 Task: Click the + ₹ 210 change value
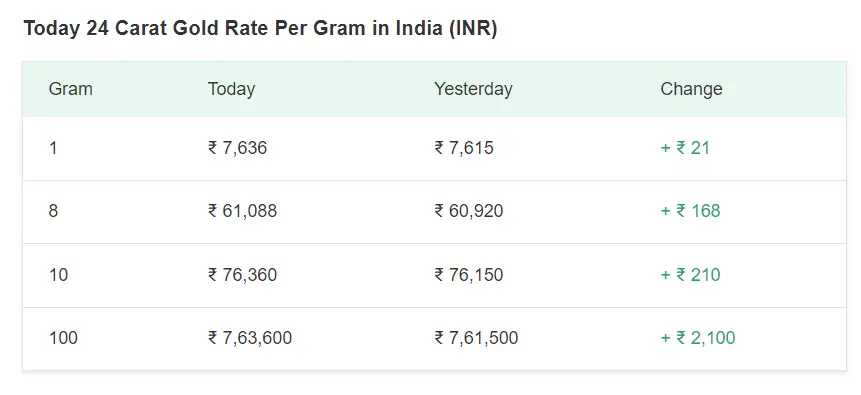[x=690, y=275]
